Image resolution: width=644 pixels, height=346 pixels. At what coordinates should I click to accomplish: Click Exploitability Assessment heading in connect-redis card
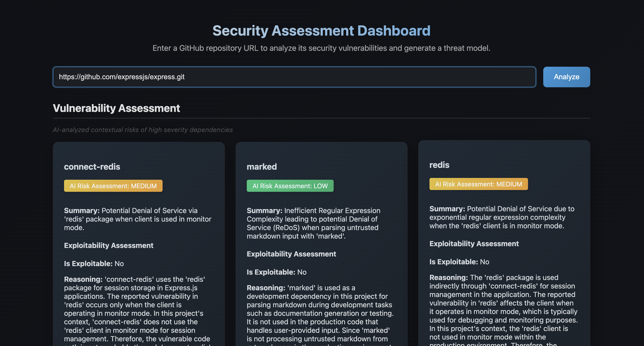point(109,245)
